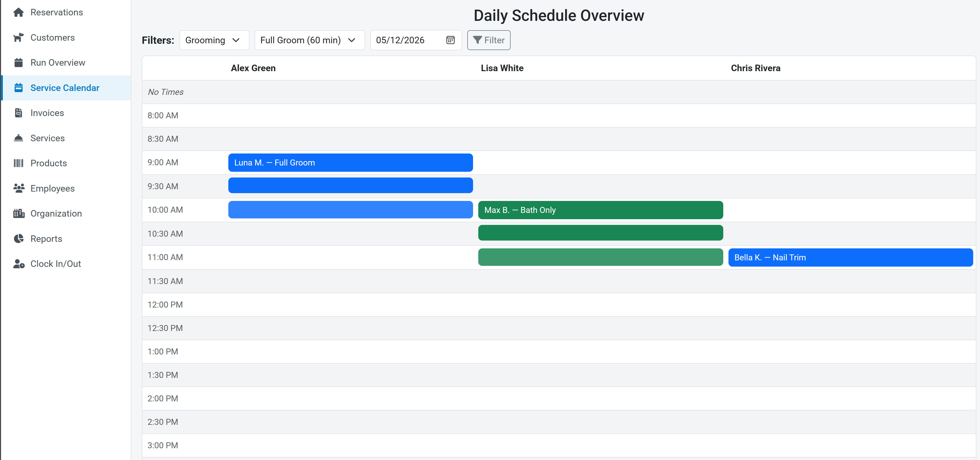Expand the Grooming category dropdown

(214, 40)
